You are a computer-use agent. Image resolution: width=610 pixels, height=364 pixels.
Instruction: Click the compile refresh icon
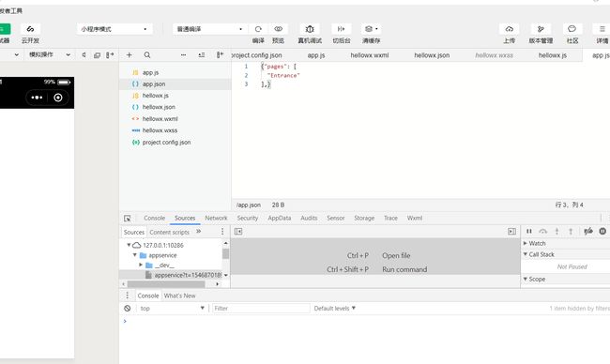[258, 29]
